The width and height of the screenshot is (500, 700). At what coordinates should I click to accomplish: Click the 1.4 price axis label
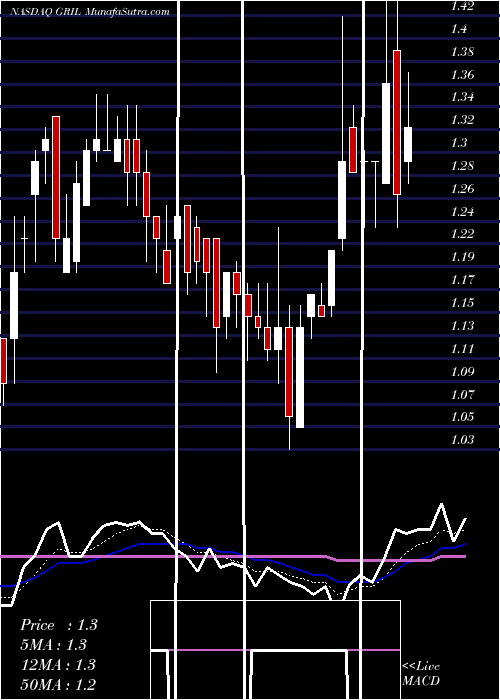[x=459, y=29]
